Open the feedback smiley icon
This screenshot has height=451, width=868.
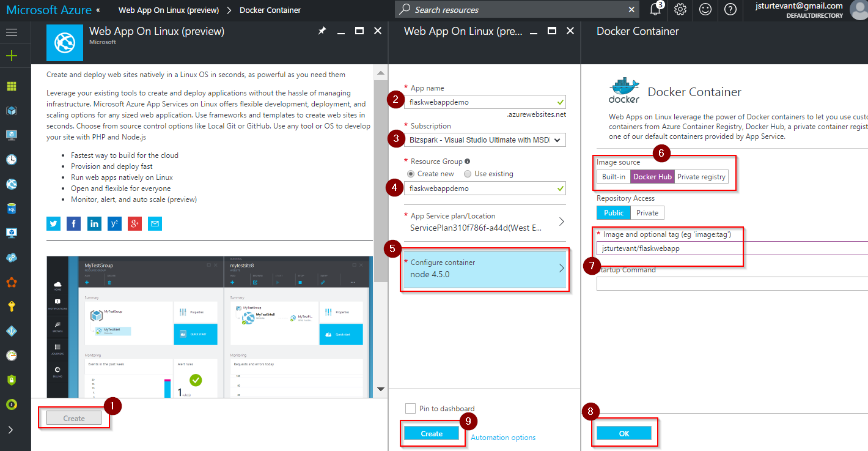[x=705, y=10]
